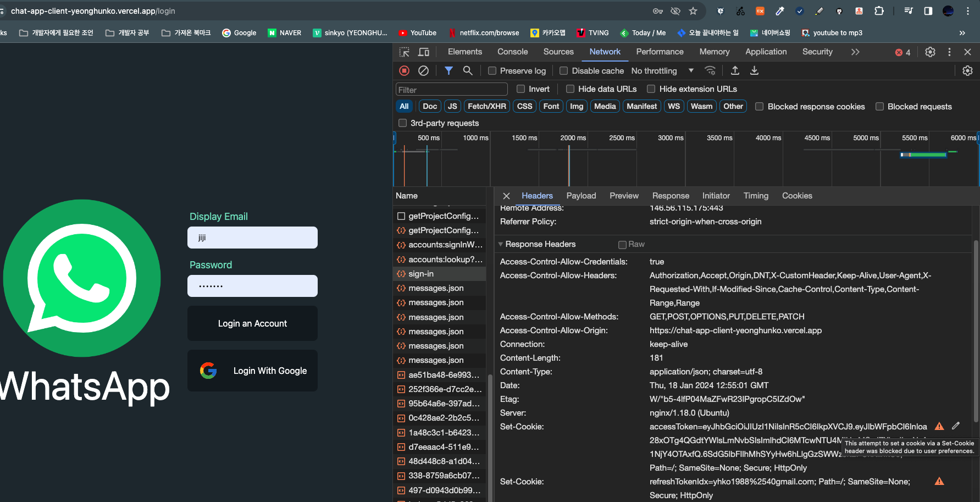Check Blocked response cookies
Viewport: 980px width, 502px height.
[759, 107]
